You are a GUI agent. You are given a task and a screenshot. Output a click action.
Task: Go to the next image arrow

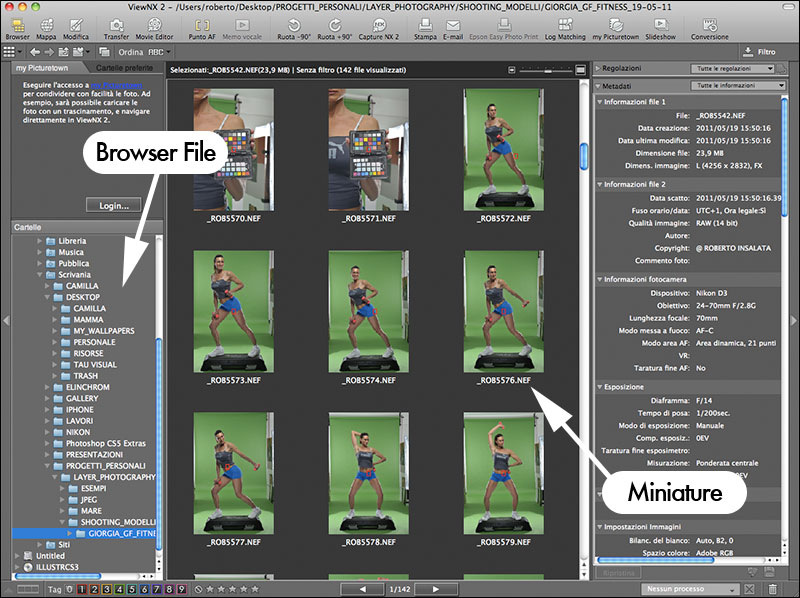click(x=435, y=589)
